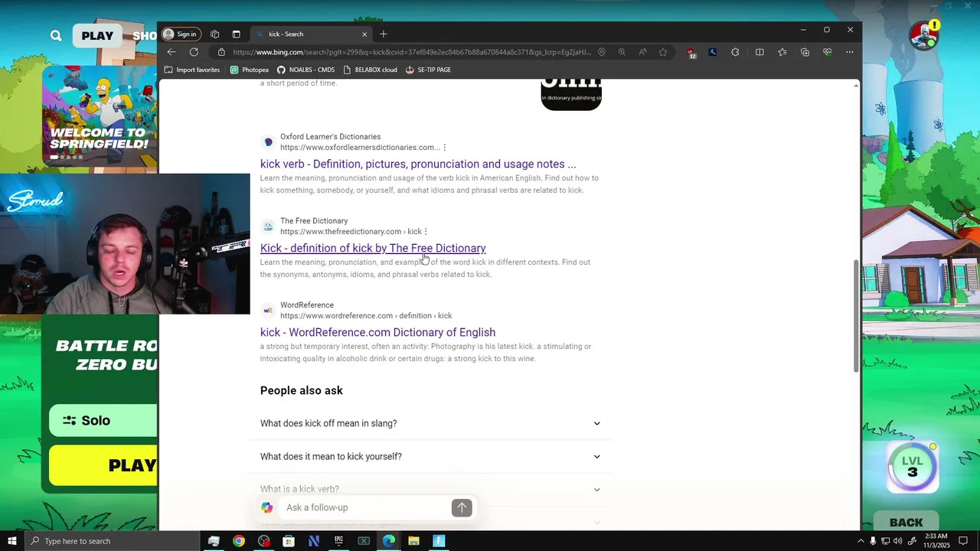980x551 pixels.
Task: Refresh the Bing search page
Action: point(194,52)
